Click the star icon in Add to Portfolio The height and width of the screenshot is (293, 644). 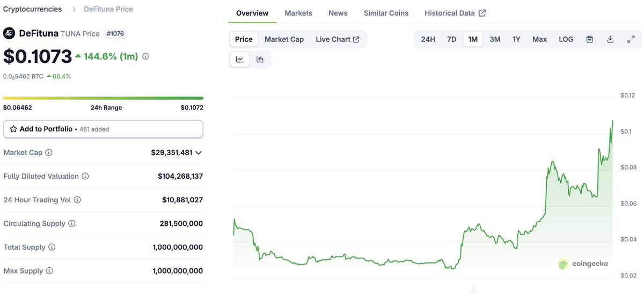click(x=13, y=129)
